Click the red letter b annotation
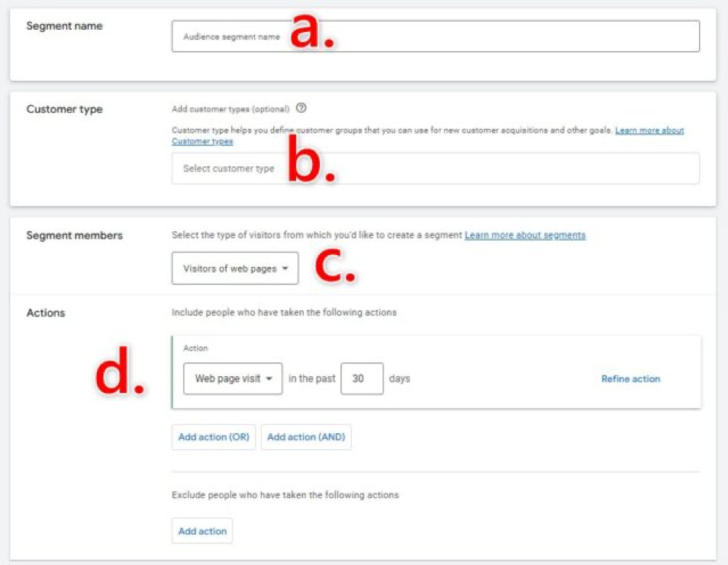728x565 pixels. [x=310, y=166]
